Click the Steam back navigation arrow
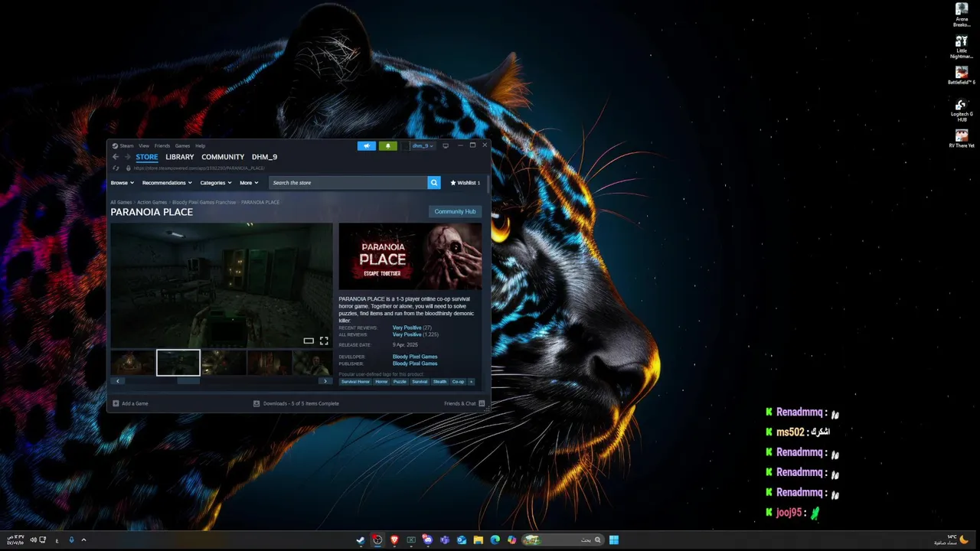980x551 pixels. tap(116, 157)
